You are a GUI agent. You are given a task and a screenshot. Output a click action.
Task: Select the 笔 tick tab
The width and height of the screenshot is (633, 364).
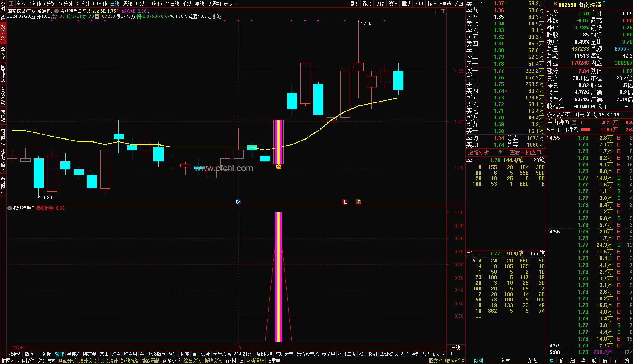tap(551, 361)
